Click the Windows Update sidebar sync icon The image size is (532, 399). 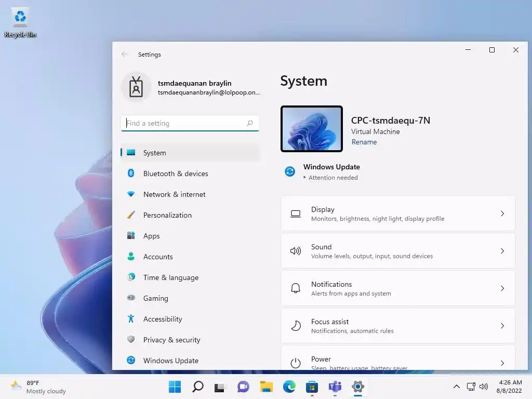tap(131, 360)
